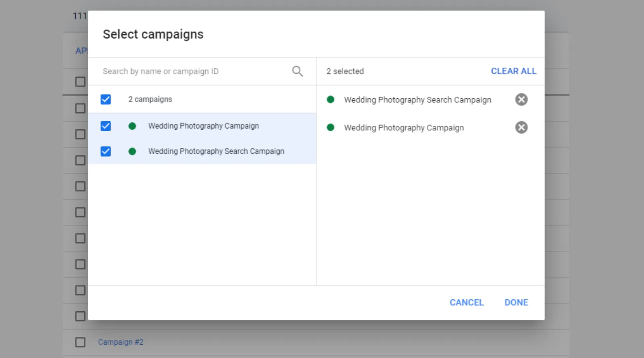The width and height of the screenshot is (644, 358).
Task: Toggle the select-all '2 campaigns' checkbox
Action: (x=105, y=99)
